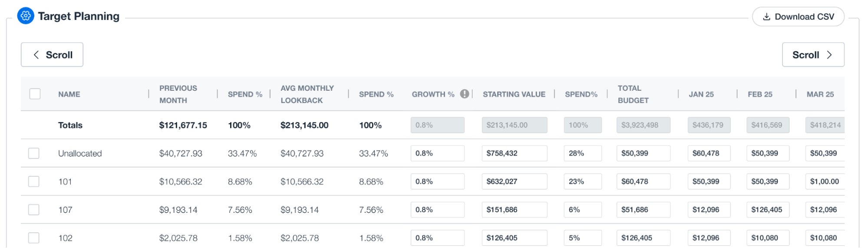Edit starting value $632,027 field

coord(514,182)
